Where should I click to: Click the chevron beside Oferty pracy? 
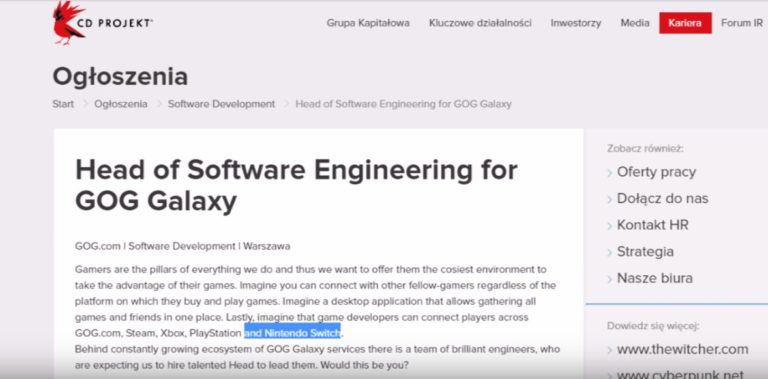[610, 173]
